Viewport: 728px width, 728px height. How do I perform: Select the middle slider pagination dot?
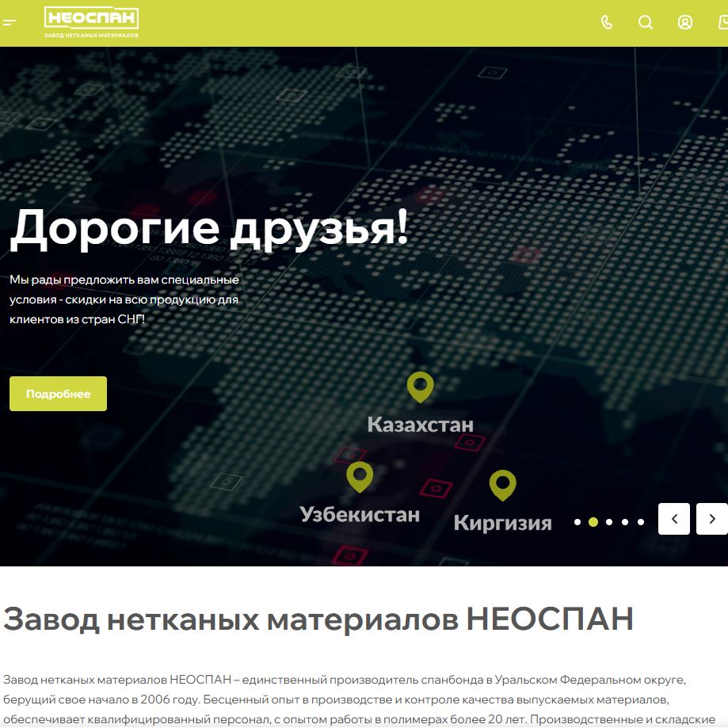click(x=608, y=522)
